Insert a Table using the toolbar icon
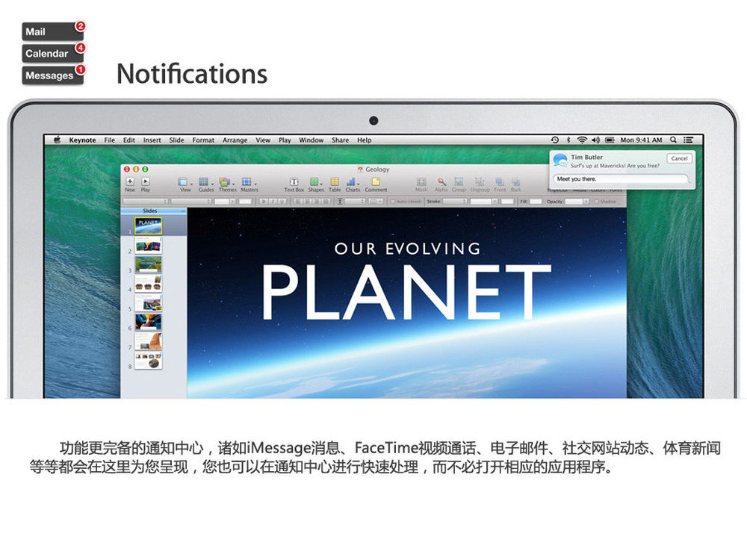Screen dimensions: 747x560 pos(335,182)
